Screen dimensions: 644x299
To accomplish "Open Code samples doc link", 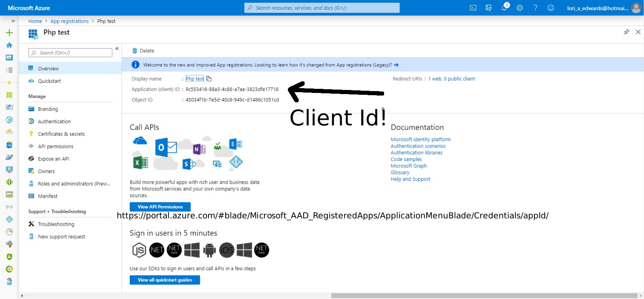I will [406, 159].
